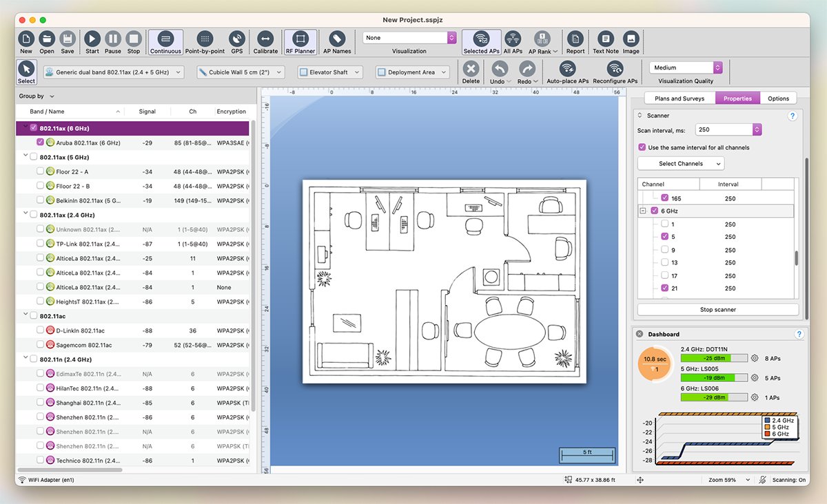The height and width of the screenshot is (504, 827).
Task: Uncheck channel 165 in channel list
Action: click(x=664, y=198)
